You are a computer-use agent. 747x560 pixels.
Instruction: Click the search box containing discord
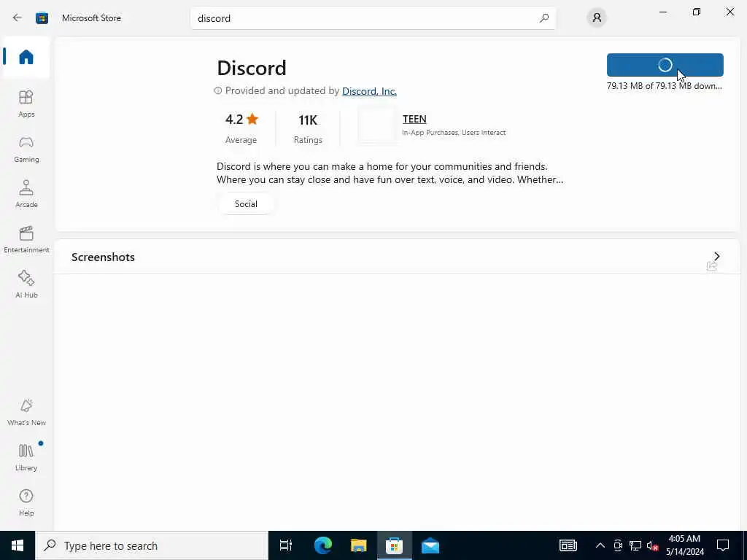373,18
